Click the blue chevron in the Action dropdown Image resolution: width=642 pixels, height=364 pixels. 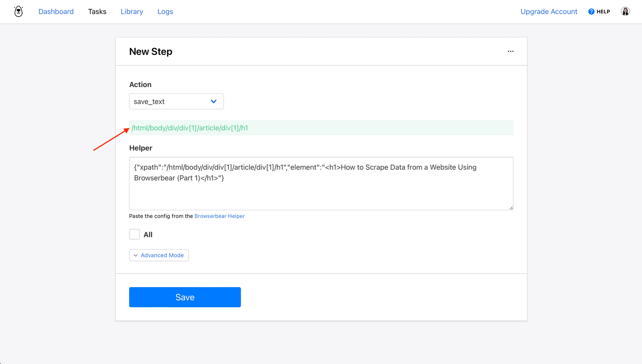[x=213, y=101]
